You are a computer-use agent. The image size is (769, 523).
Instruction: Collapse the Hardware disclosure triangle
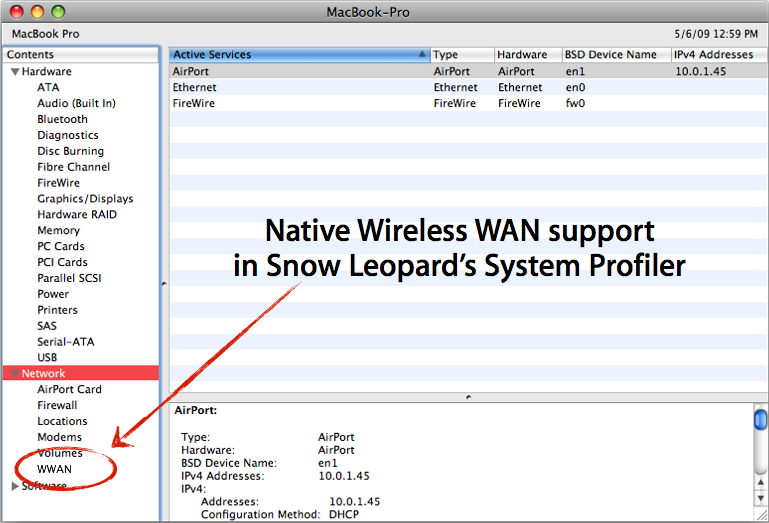coord(15,72)
